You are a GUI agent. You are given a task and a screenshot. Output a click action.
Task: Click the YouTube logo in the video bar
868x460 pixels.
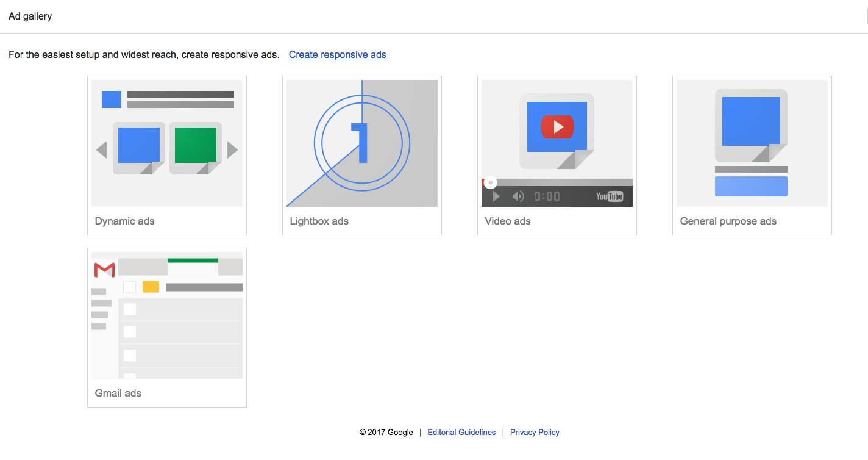(x=610, y=196)
